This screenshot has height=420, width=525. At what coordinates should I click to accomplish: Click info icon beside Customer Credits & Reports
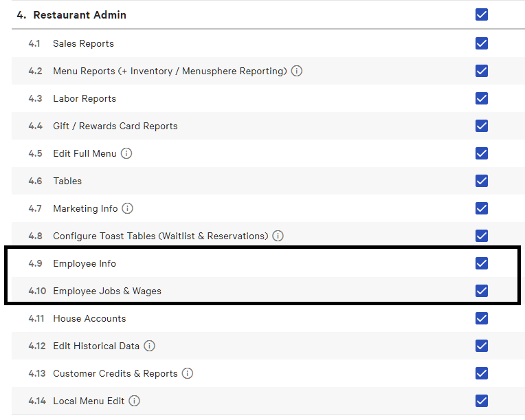tap(188, 373)
